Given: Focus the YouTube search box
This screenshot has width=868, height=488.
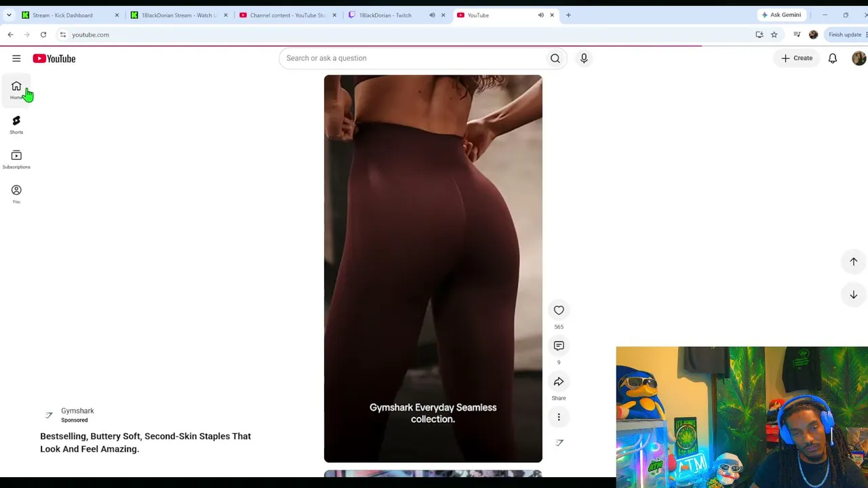Looking at the screenshot, I should coord(412,58).
